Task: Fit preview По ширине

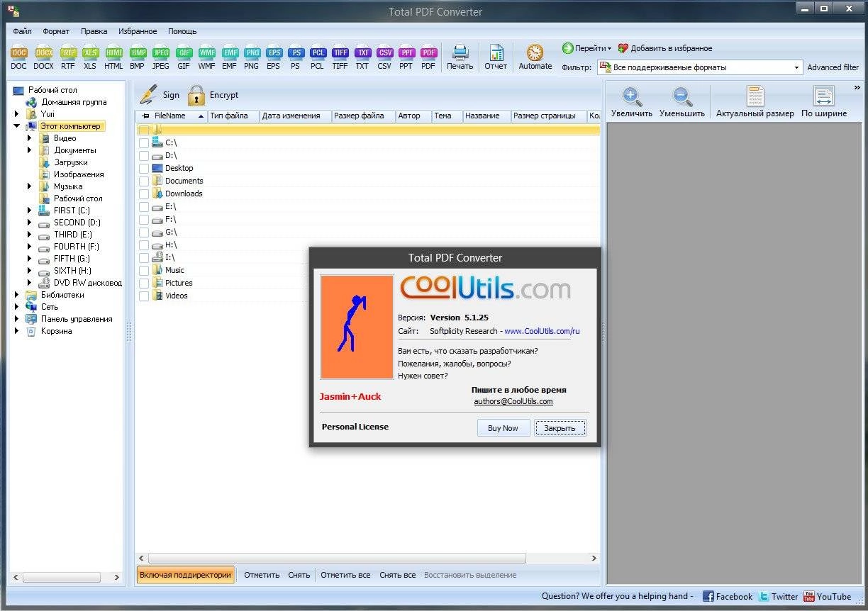Action: point(824,101)
